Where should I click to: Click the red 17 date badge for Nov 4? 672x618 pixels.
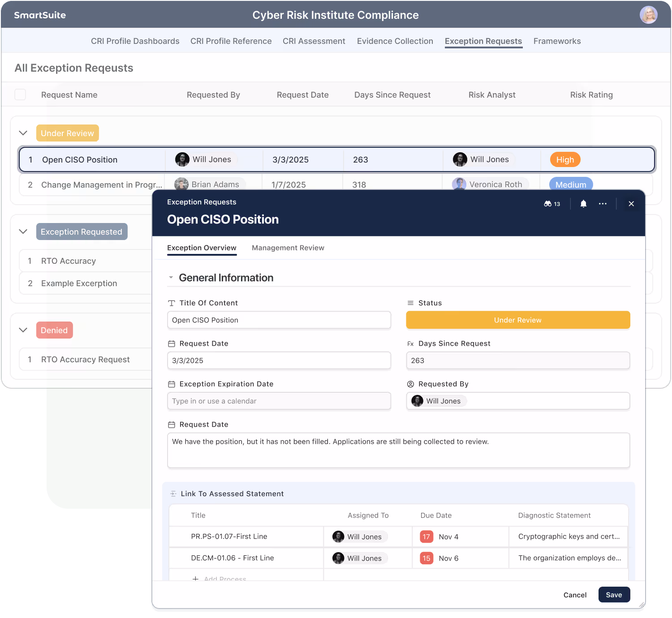tap(426, 536)
